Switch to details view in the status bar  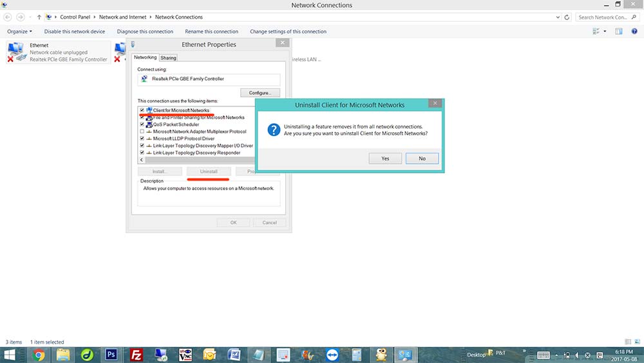click(x=628, y=342)
